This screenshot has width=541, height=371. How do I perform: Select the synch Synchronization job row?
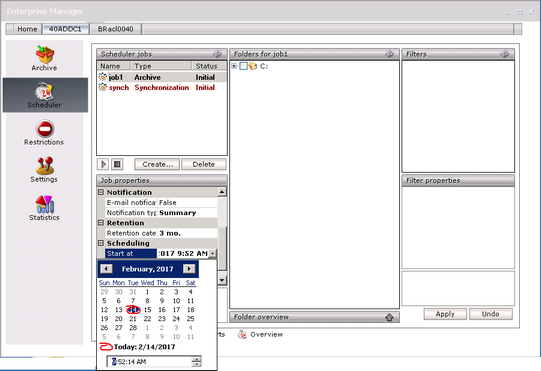click(x=162, y=88)
